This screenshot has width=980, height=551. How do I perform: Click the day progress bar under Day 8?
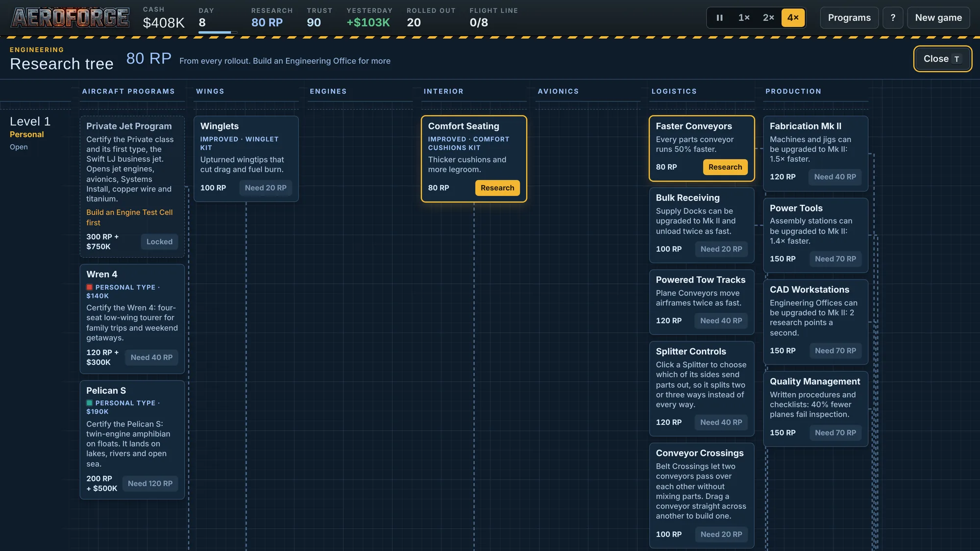[218, 33]
